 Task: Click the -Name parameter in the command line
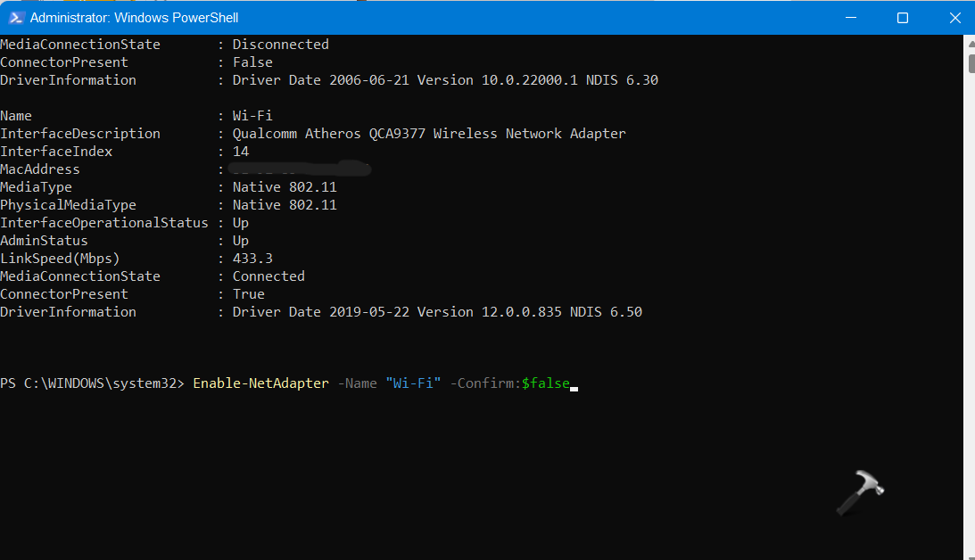357,383
